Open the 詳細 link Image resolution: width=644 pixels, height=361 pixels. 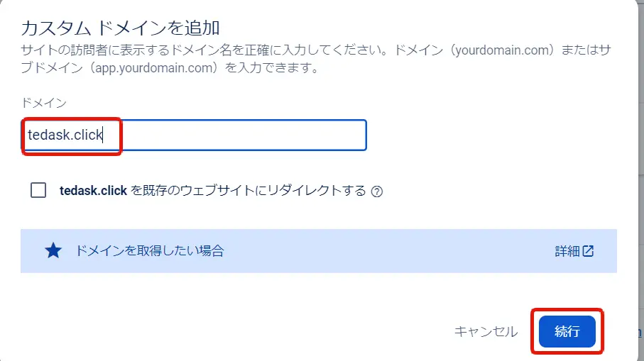point(567,250)
